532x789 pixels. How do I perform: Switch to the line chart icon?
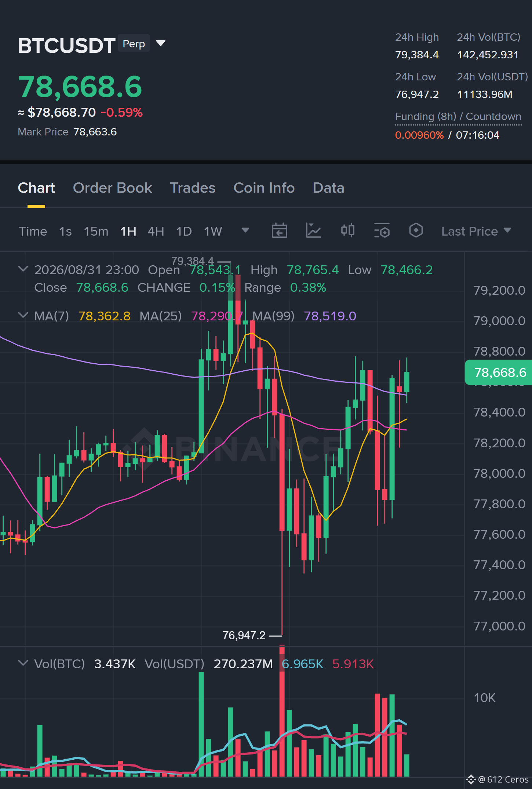coord(313,231)
